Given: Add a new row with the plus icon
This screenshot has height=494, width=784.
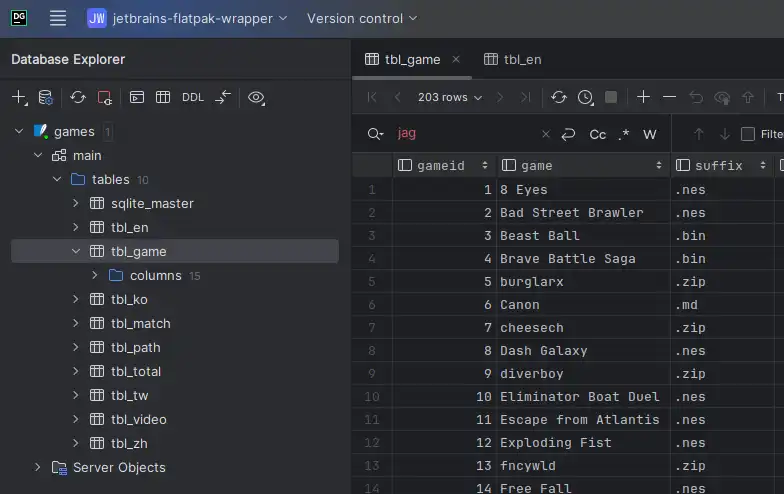Looking at the screenshot, I should point(643,97).
